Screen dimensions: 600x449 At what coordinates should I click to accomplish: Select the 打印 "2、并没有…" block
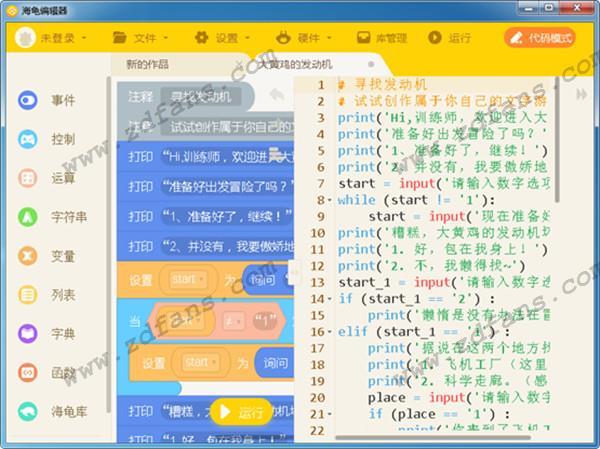point(205,247)
